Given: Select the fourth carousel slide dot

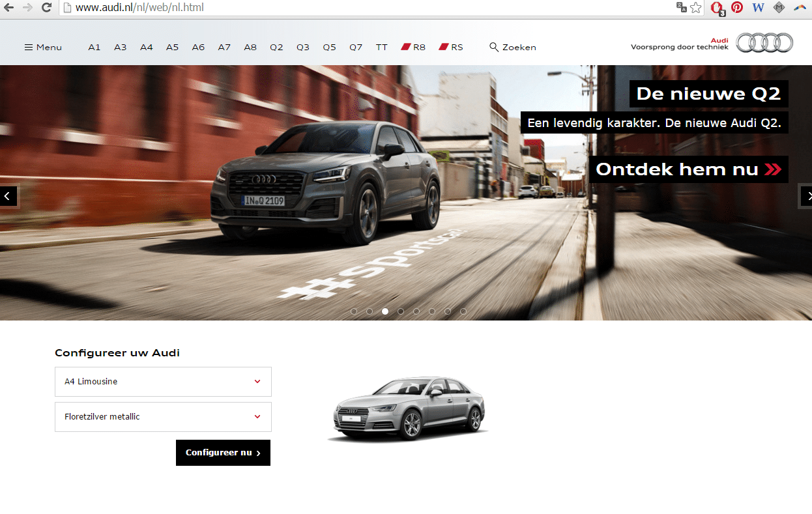Looking at the screenshot, I should coord(401,311).
